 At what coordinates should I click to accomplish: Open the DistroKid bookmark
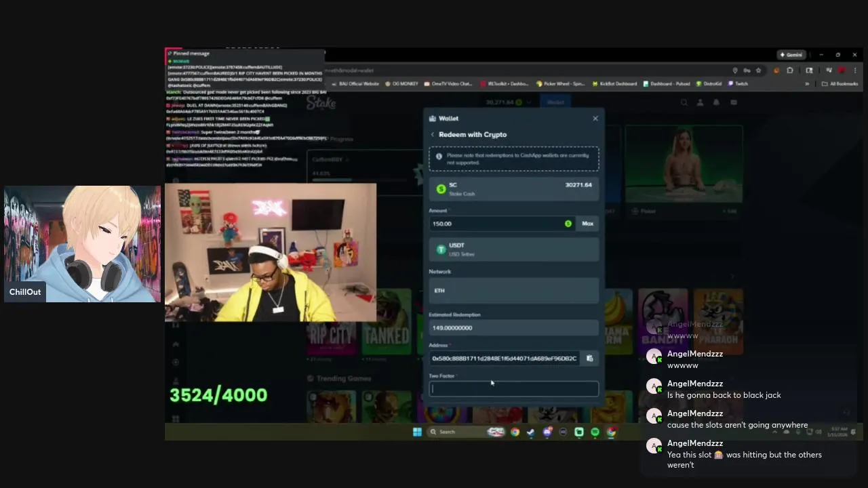[709, 84]
